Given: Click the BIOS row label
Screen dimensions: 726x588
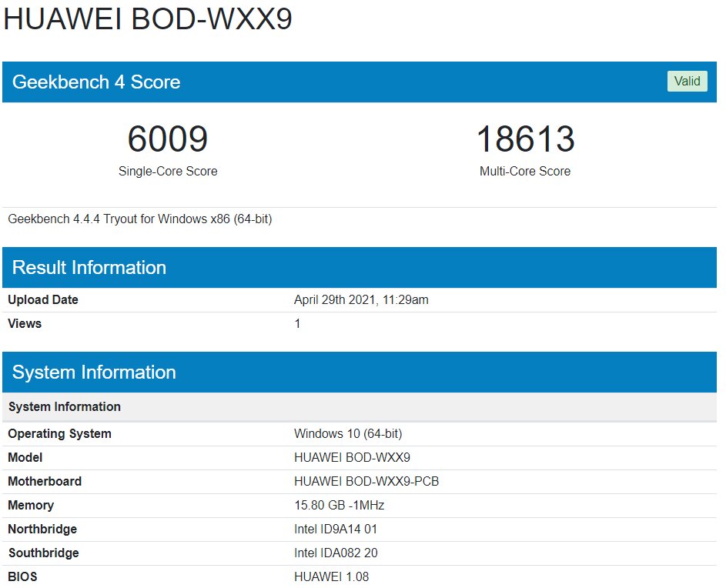Looking at the screenshot, I should click(x=22, y=577).
